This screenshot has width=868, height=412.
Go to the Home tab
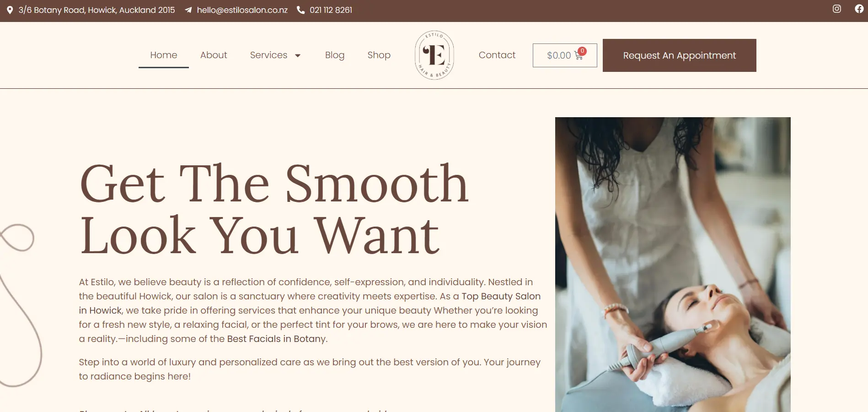[x=164, y=55]
